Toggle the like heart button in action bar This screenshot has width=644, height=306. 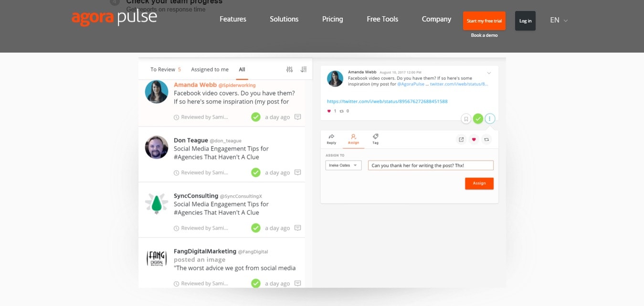(x=474, y=140)
